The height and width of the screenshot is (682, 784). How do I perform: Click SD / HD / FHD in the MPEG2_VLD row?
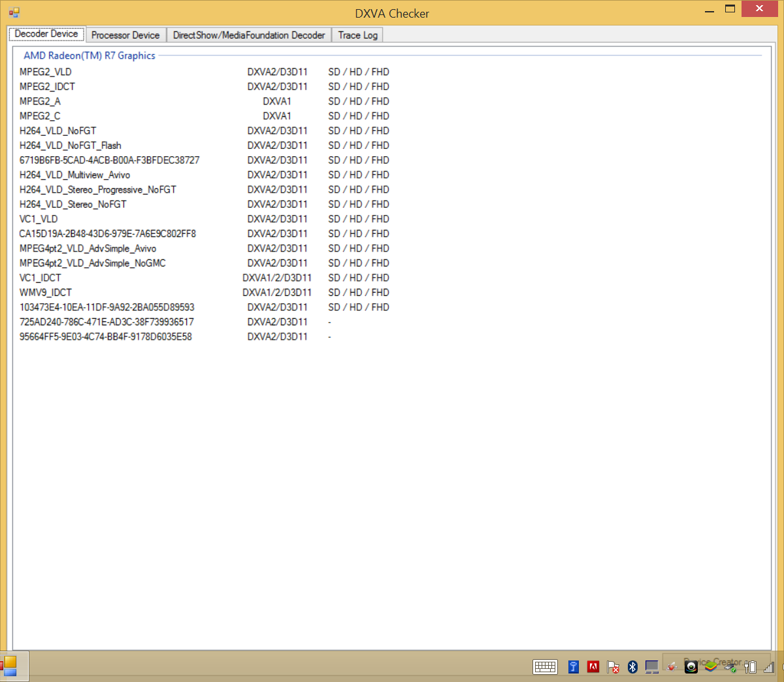(x=359, y=72)
